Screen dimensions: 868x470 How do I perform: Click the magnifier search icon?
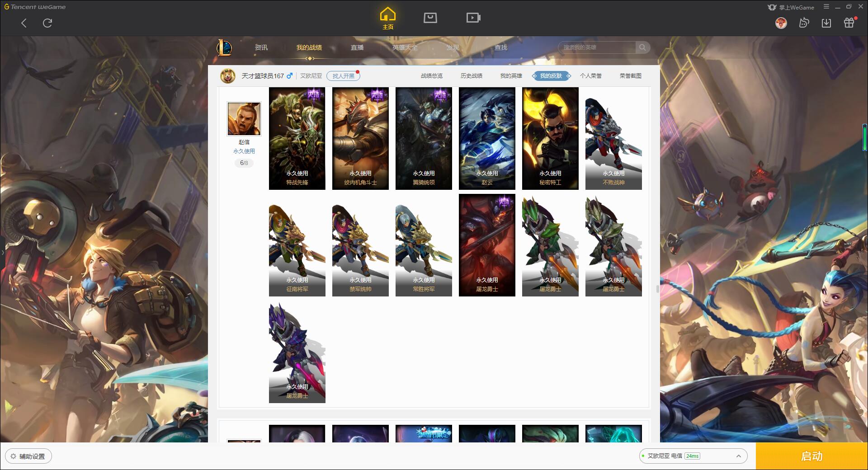(642, 47)
